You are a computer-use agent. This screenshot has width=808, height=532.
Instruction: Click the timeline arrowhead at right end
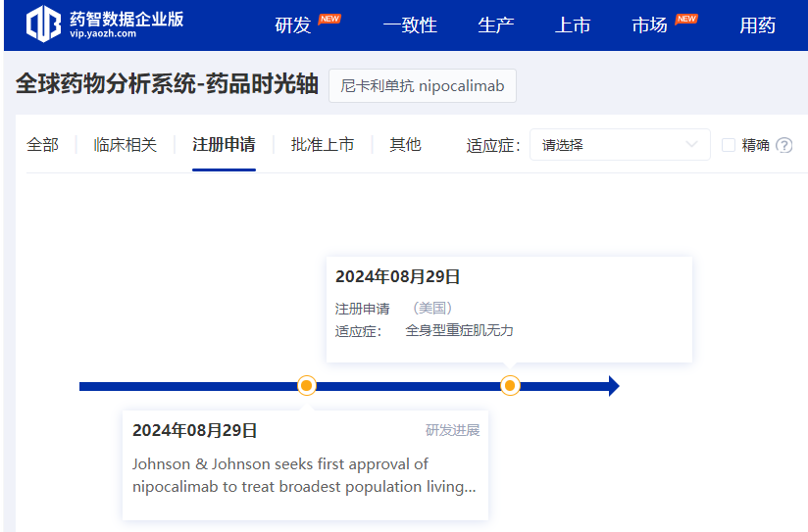point(613,386)
